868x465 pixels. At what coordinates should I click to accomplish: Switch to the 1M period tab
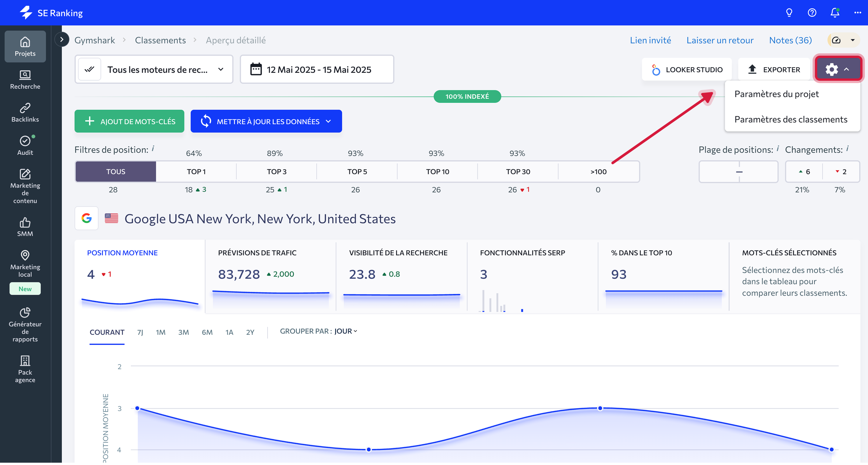[160, 333]
